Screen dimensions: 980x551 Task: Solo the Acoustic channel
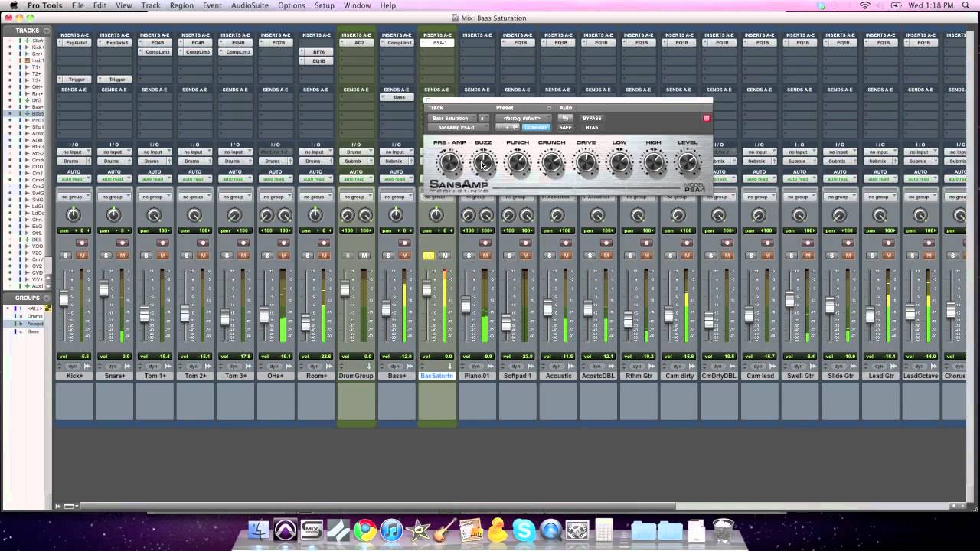coord(549,256)
